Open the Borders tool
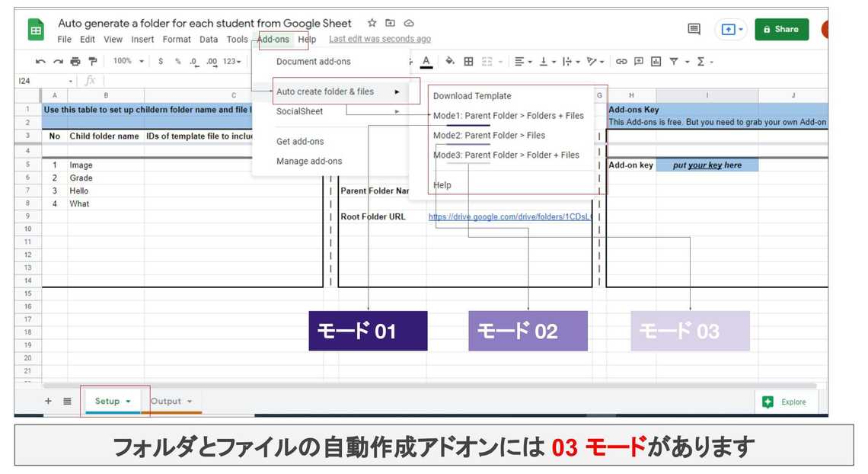The width and height of the screenshot is (868, 474). pyautogui.click(x=468, y=62)
